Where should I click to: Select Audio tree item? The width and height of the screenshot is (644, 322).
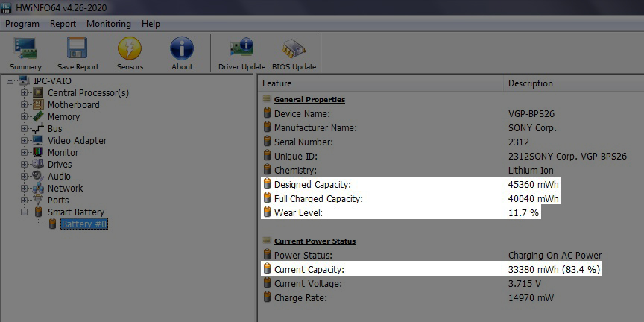tap(59, 176)
